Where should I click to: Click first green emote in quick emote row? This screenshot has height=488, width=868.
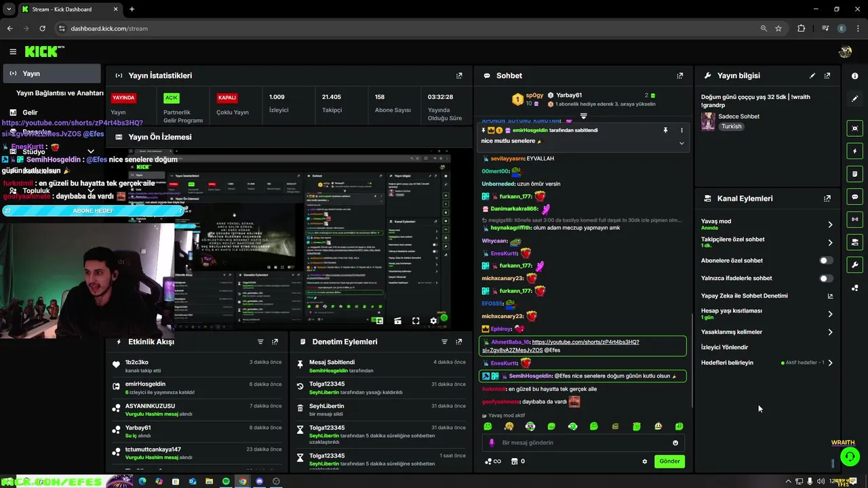[488, 426]
